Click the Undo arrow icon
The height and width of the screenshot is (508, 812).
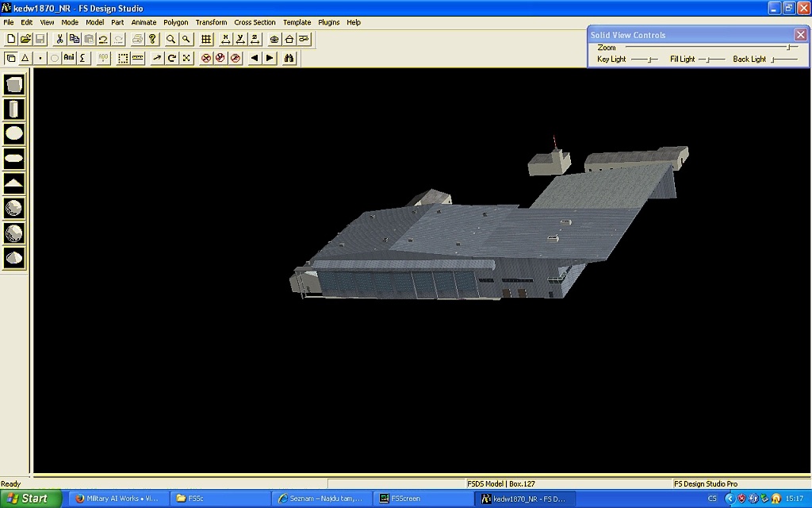point(103,39)
